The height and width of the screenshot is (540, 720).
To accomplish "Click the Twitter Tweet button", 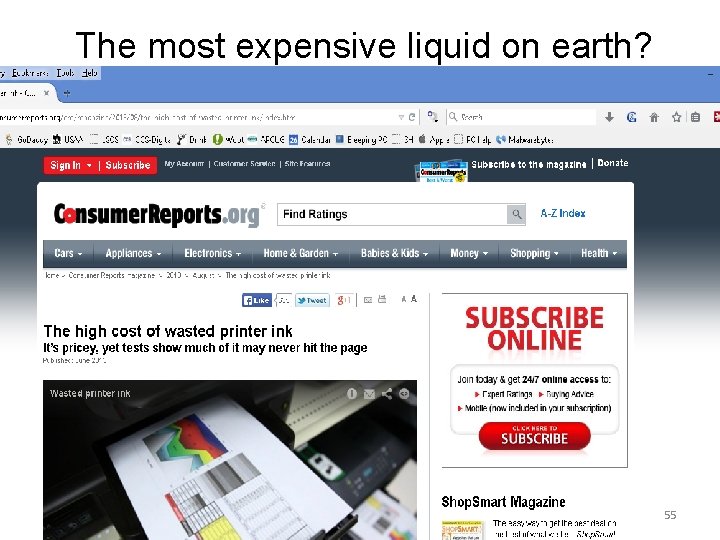I will (x=312, y=300).
